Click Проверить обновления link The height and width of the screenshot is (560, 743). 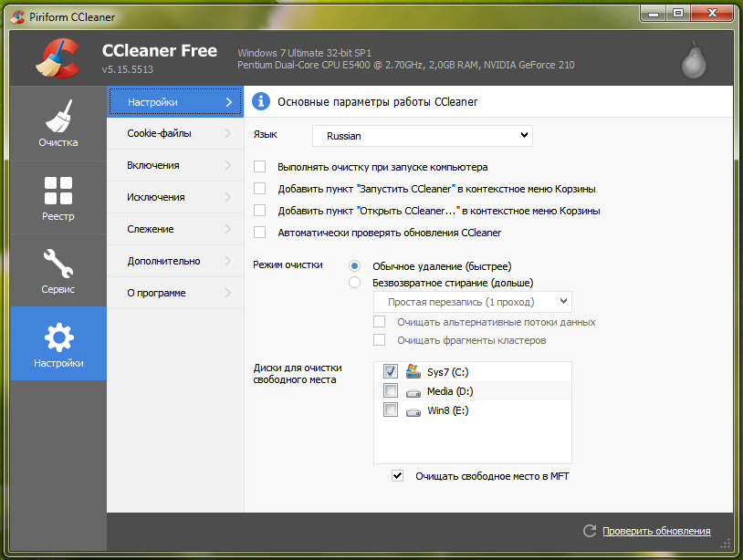tap(656, 531)
